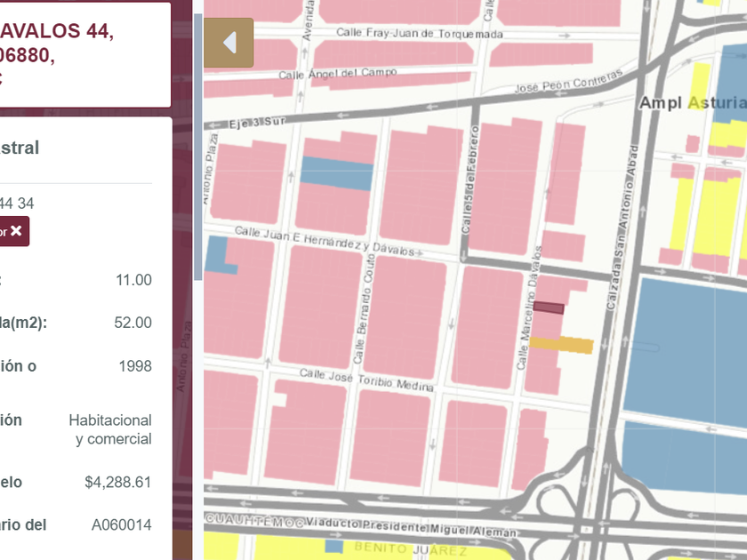
Task: Click the blue parcel below Eje 3 Sur
Action: pos(335,173)
